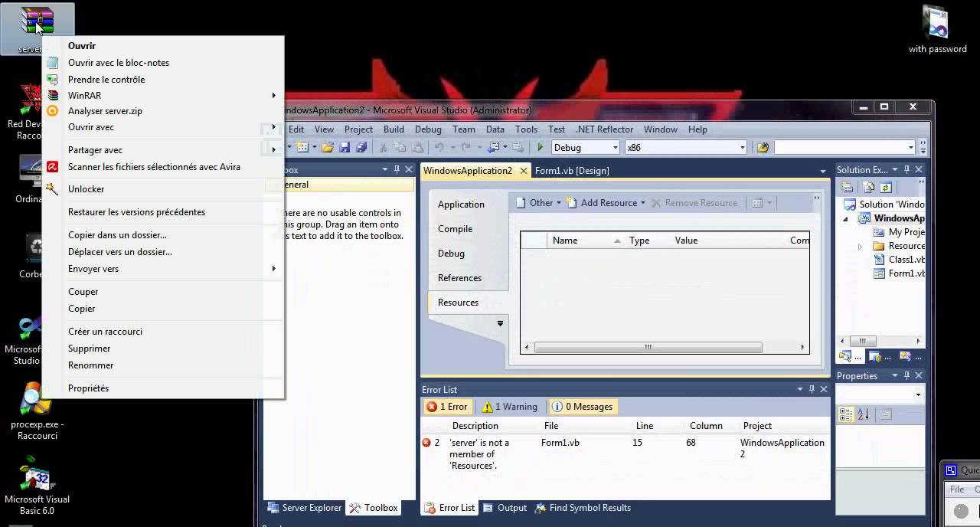Pin the Toolbox panel
Screen dimensions: 980x527
click(397, 170)
